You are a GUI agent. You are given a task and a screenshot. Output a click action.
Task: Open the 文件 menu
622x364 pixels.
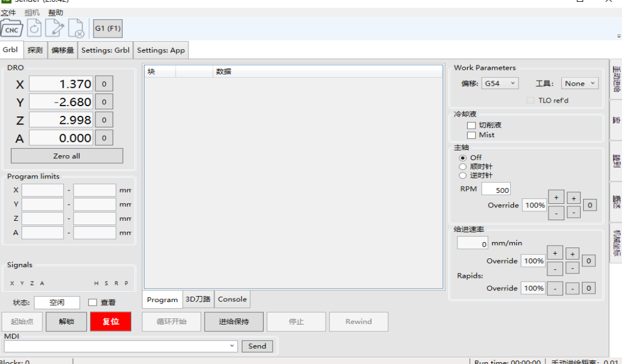[x=9, y=13]
